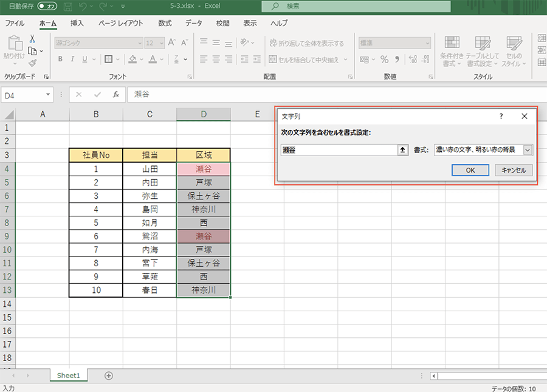This screenshot has height=392, width=547.
Task: Click the new sheet plus icon
Action: [109, 376]
